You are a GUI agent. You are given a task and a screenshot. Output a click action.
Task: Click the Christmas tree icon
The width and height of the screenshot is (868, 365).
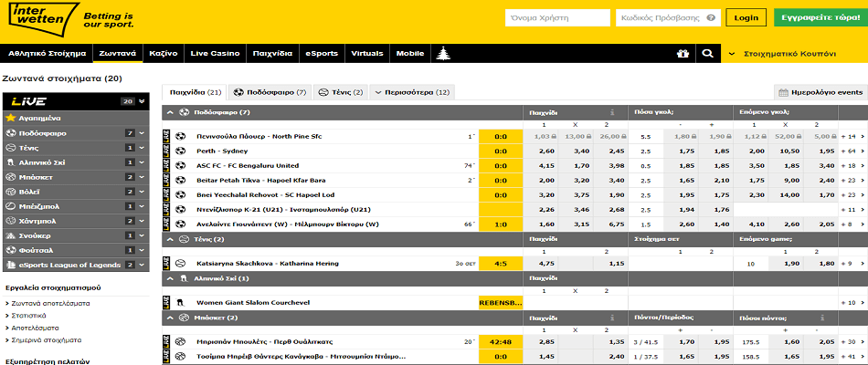(445, 54)
